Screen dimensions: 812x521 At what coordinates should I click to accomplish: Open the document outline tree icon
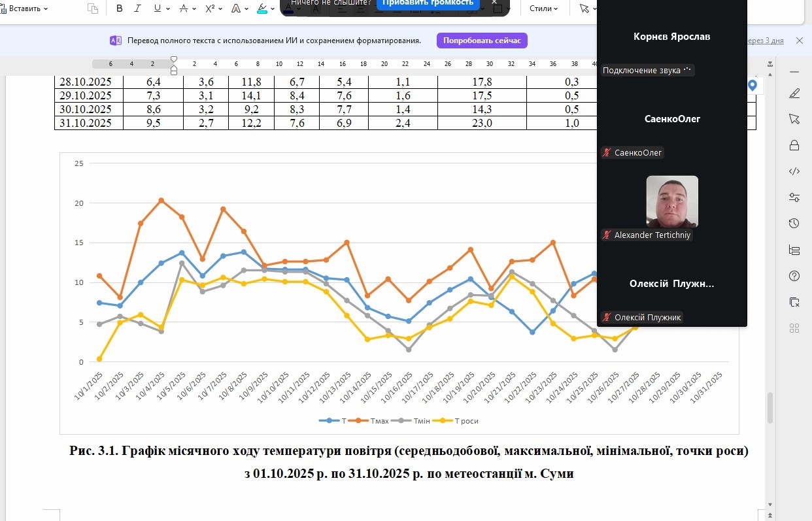[794, 250]
